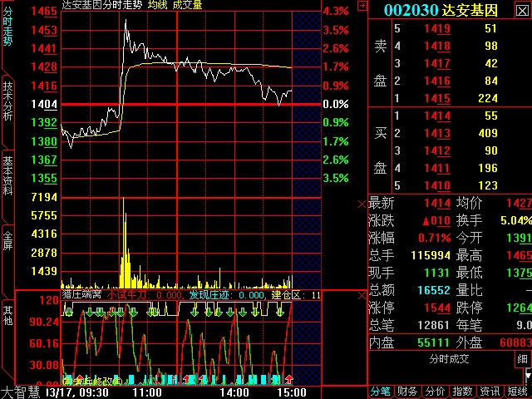This screenshot has height=399, width=532.
Task: Click sell level 5 price 1419
Action: pyautogui.click(x=437, y=28)
